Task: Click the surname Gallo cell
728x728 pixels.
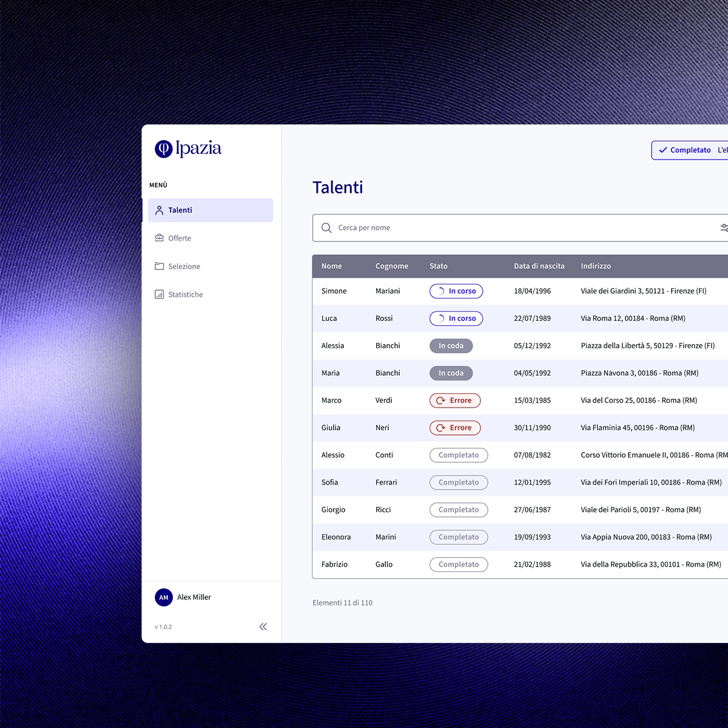Action: tap(384, 564)
